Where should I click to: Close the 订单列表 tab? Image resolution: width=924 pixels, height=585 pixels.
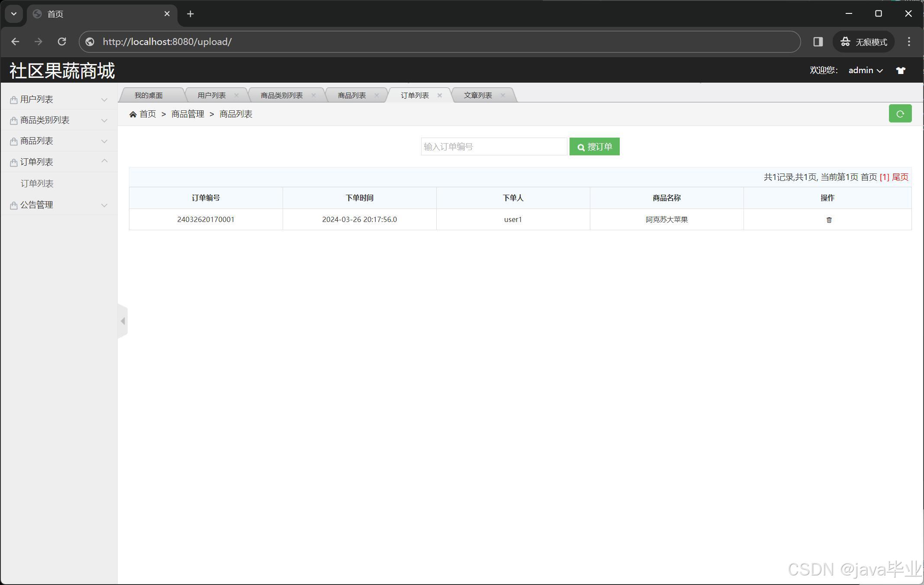[440, 95]
